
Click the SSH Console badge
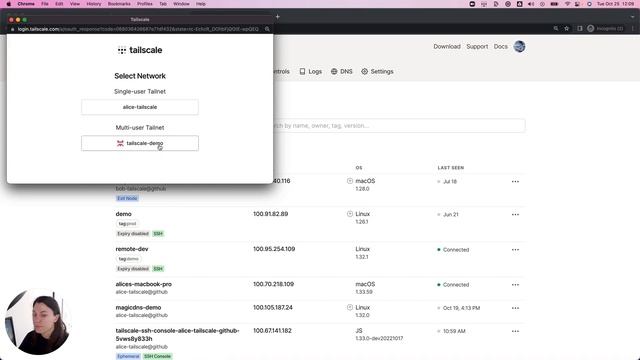click(157, 356)
